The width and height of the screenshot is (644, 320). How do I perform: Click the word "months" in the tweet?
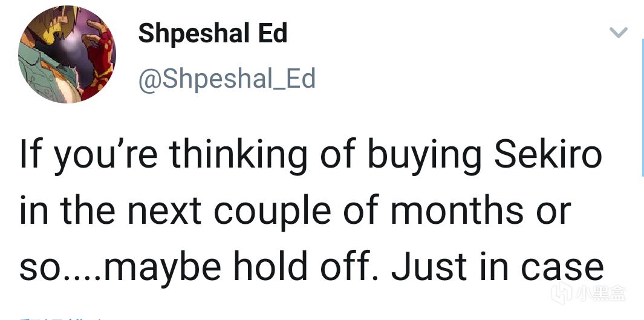click(x=456, y=211)
